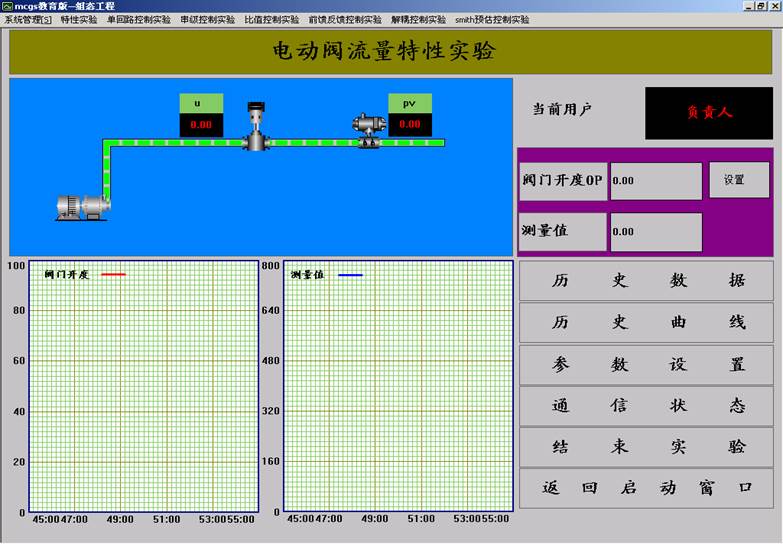
Task: Open the 单回路控制实验 menu
Action: 138,19
